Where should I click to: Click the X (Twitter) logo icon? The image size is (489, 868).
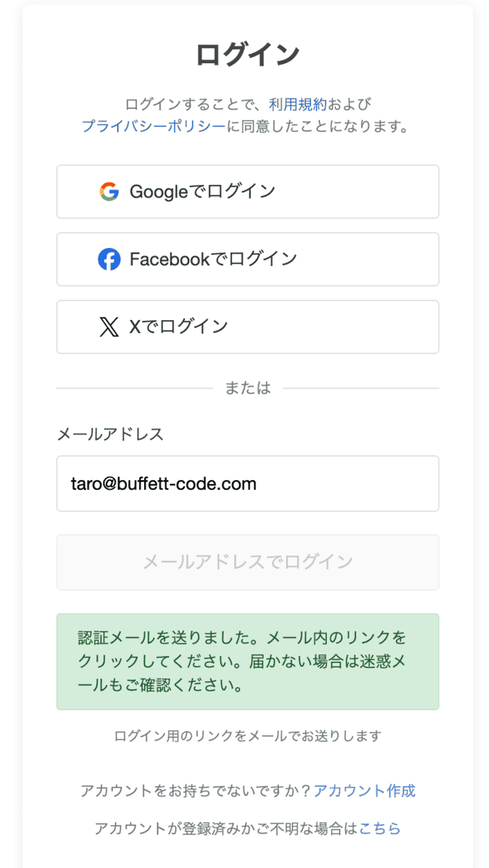[x=110, y=327]
